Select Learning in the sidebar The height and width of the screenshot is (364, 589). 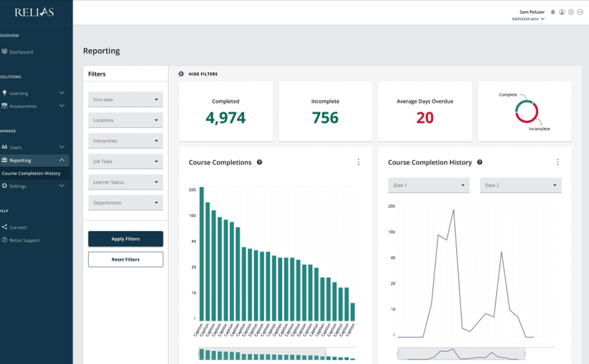pos(19,93)
